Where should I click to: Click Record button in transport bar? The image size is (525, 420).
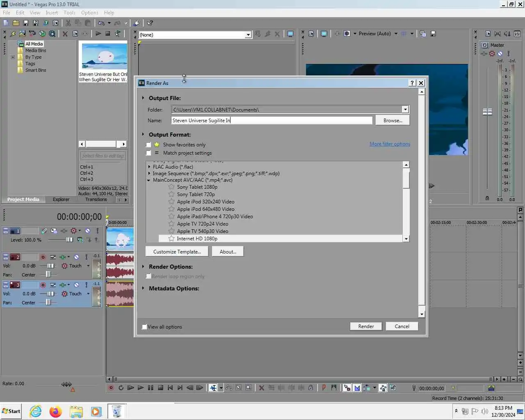pos(111,388)
